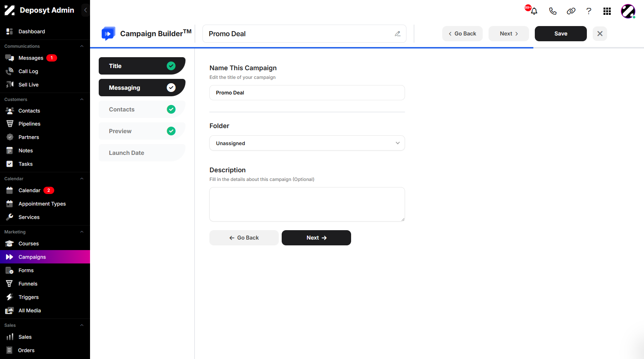The image size is (644, 359).
Task: Collapse sidebar with the arrow icon
Action: point(85,10)
